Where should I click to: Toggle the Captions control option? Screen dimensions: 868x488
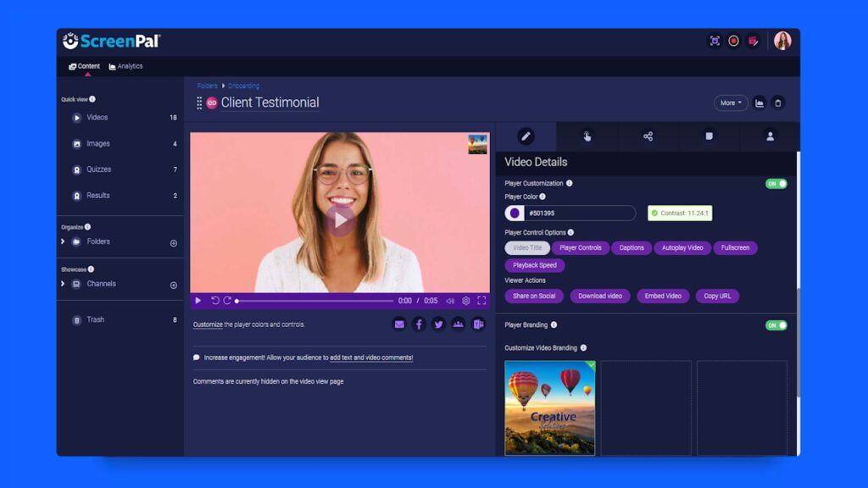pyautogui.click(x=632, y=247)
